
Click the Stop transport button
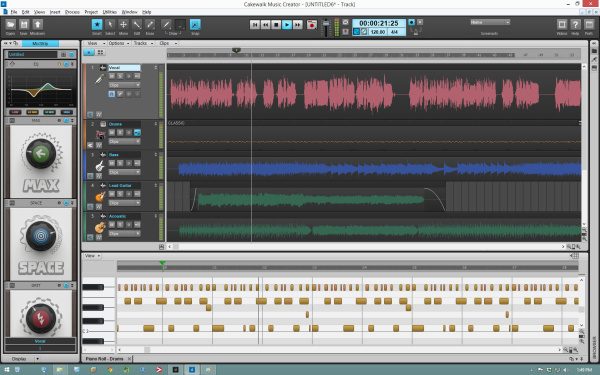[x=276, y=24]
